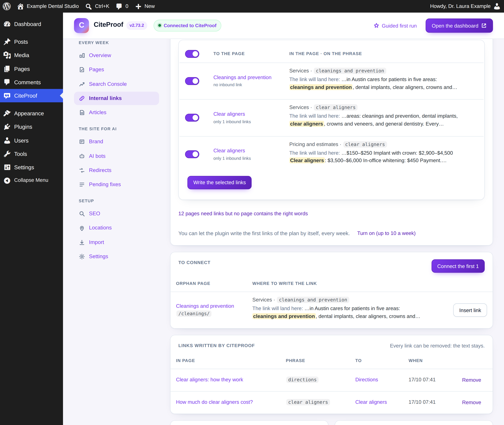Open the Ctrl+K search icon
This screenshot has width=504, height=425.
88,6
